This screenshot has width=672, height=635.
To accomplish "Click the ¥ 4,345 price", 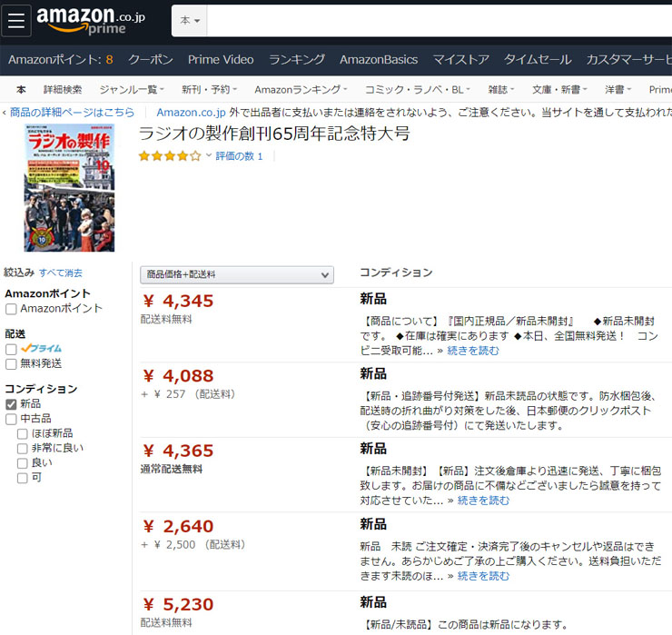I will coord(178,301).
